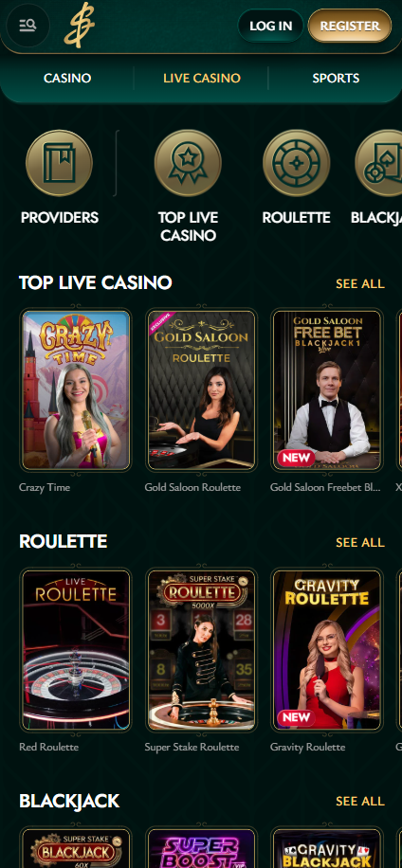Image resolution: width=402 pixels, height=868 pixels.
Task: See all Blackjack games
Action: tap(360, 801)
